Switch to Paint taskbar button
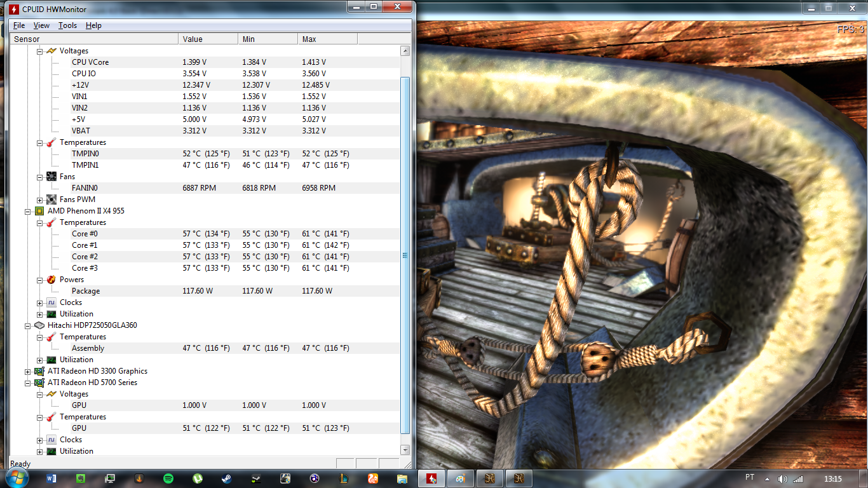Viewport: 868px width, 488px height. coord(461,478)
